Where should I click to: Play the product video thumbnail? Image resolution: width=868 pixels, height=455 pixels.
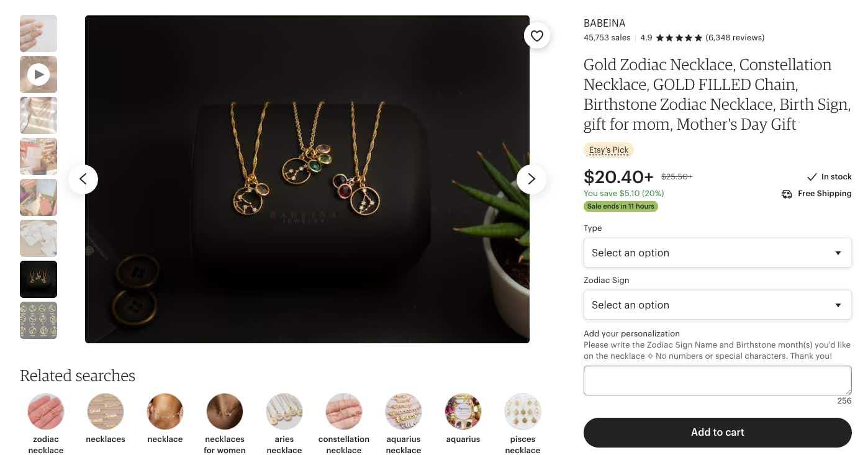(38, 74)
